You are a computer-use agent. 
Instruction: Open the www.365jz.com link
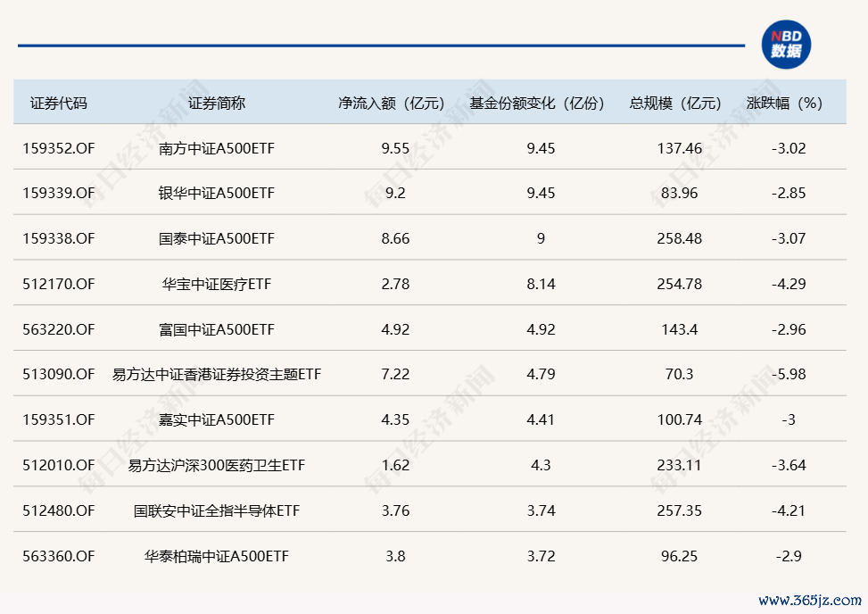810,600
